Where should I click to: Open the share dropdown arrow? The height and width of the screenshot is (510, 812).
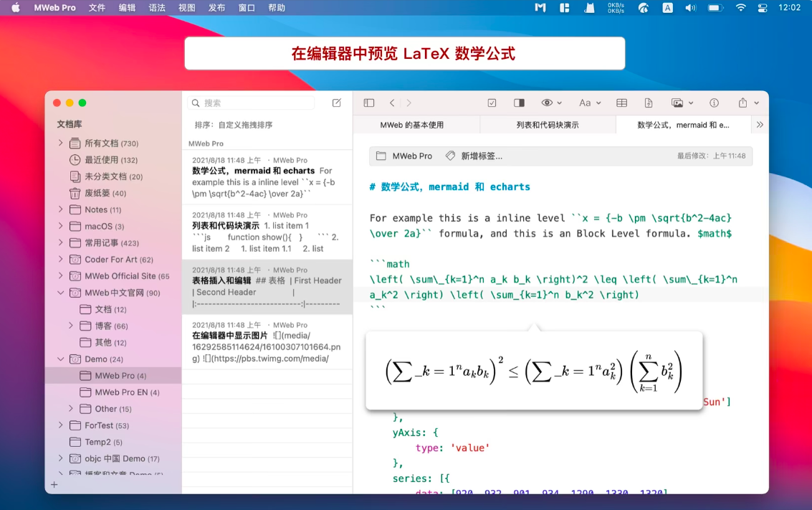coord(757,103)
